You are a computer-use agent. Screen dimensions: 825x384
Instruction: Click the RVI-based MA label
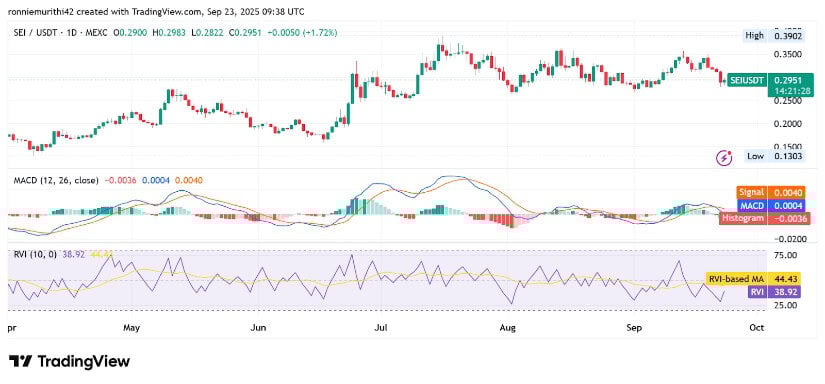point(736,279)
